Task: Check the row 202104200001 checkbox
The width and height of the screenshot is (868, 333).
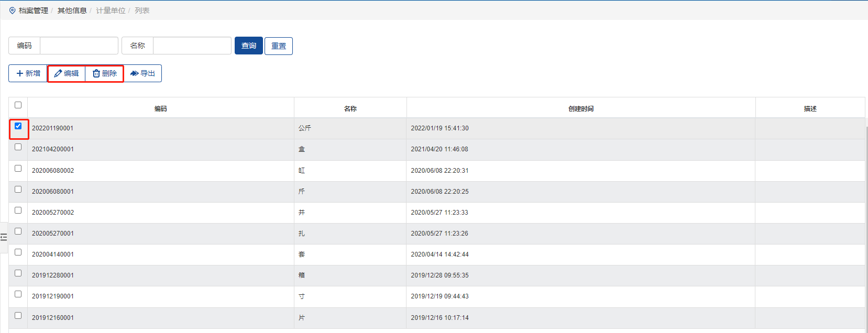Action: point(18,147)
